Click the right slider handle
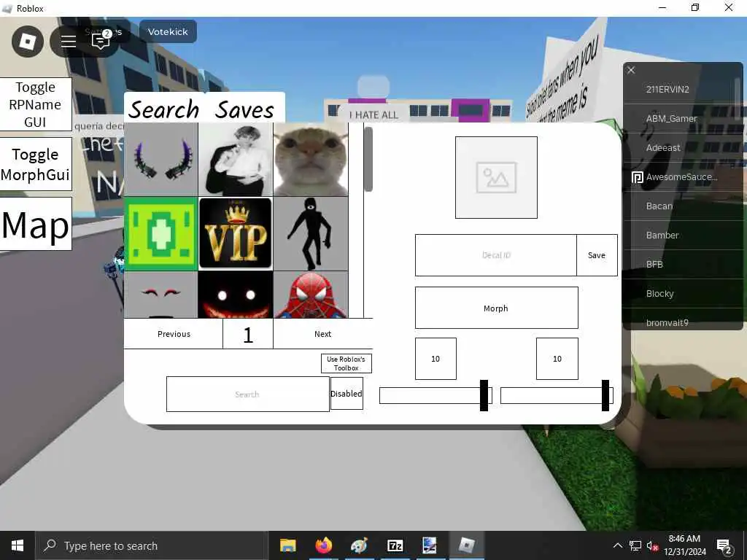The height and width of the screenshot is (560, 747). pos(605,395)
